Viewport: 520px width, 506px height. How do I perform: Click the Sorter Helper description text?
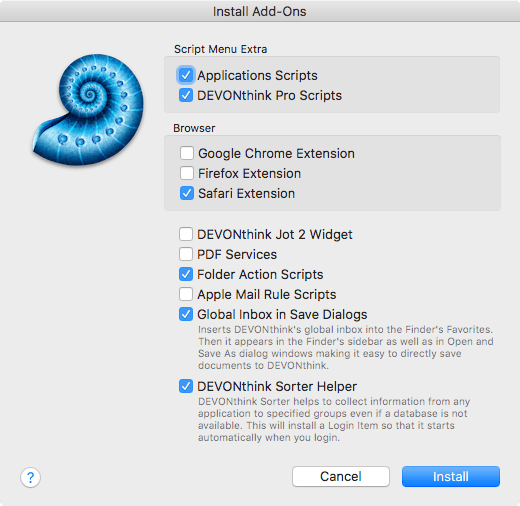tap(334, 419)
